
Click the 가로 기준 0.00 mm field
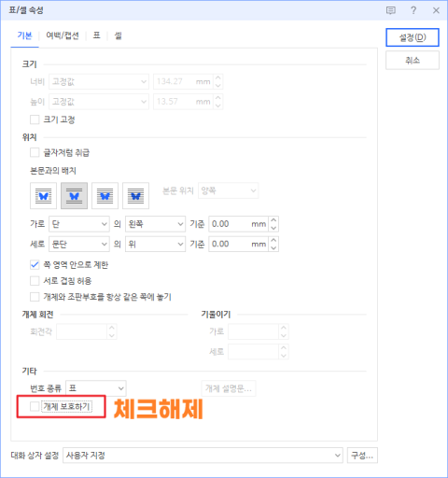point(238,224)
